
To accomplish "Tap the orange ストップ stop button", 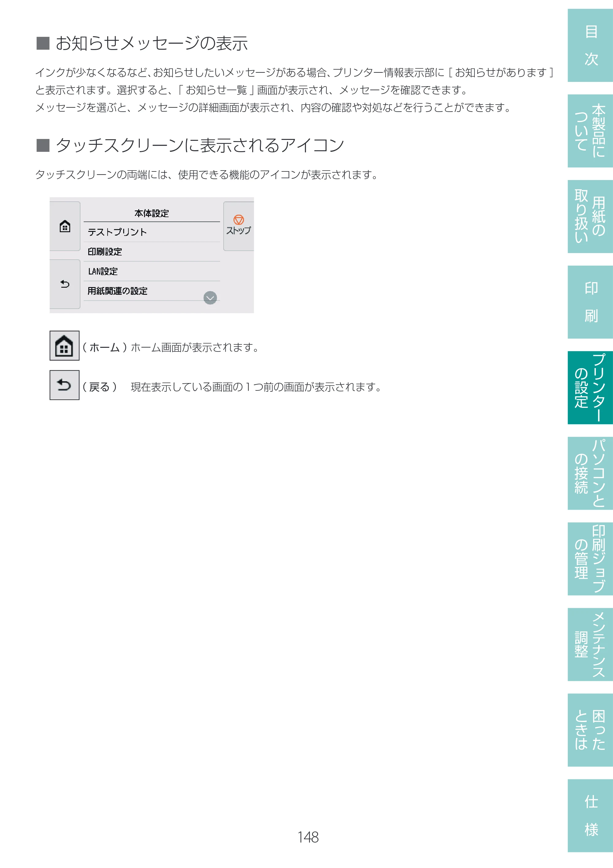I will click(x=239, y=226).
